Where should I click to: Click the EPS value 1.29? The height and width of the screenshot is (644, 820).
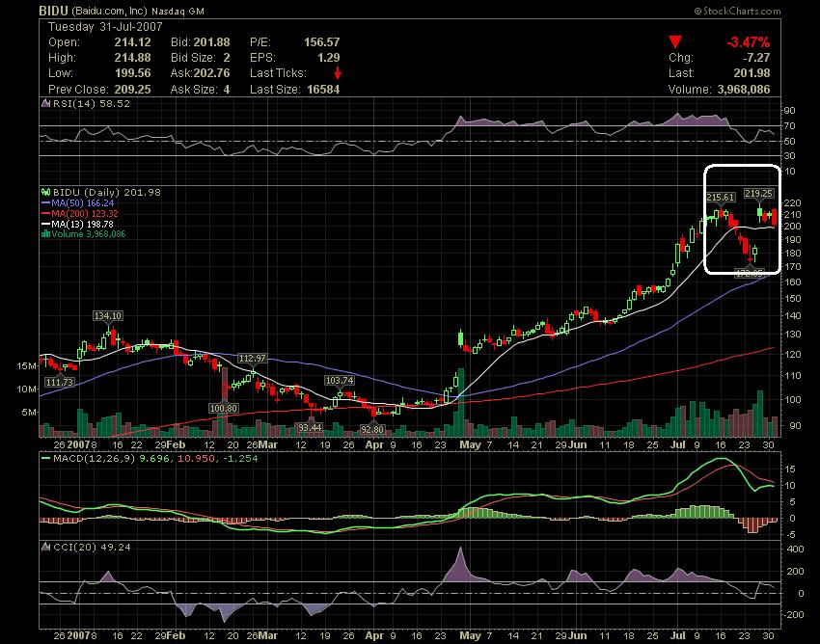click(328, 58)
